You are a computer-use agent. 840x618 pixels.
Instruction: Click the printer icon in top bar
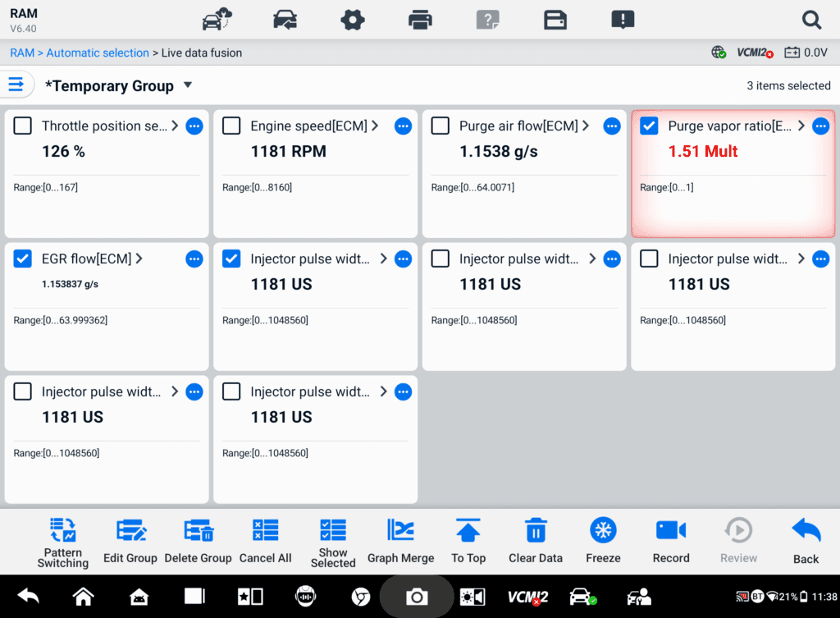click(x=420, y=20)
